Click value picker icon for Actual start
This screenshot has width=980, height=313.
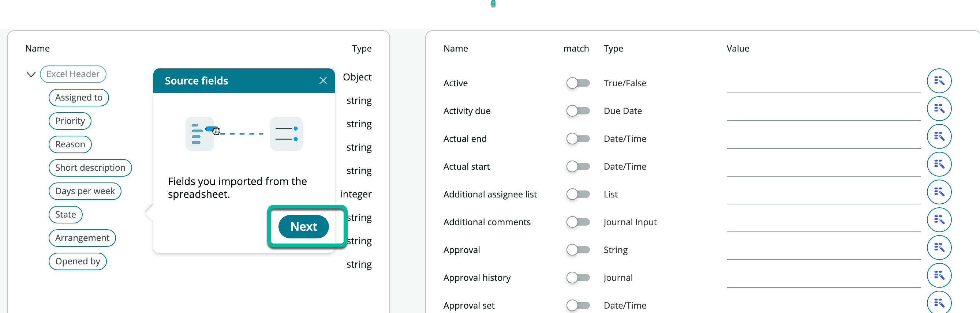[939, 164]
